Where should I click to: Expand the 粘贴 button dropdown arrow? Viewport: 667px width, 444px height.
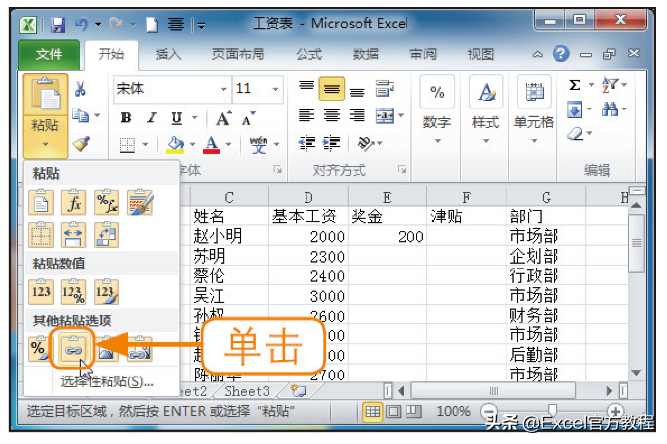[x=45, y=144]
